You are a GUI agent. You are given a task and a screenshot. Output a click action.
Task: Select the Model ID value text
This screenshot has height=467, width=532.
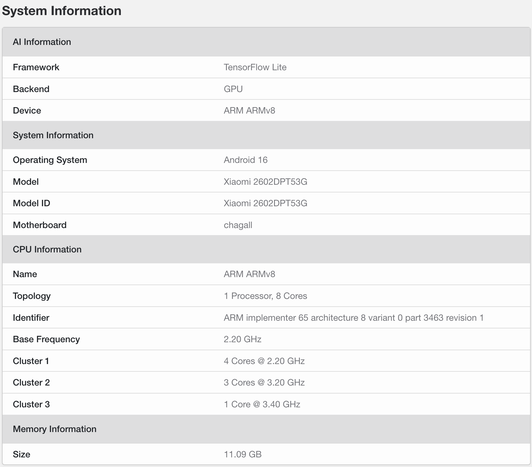[265, 203]
